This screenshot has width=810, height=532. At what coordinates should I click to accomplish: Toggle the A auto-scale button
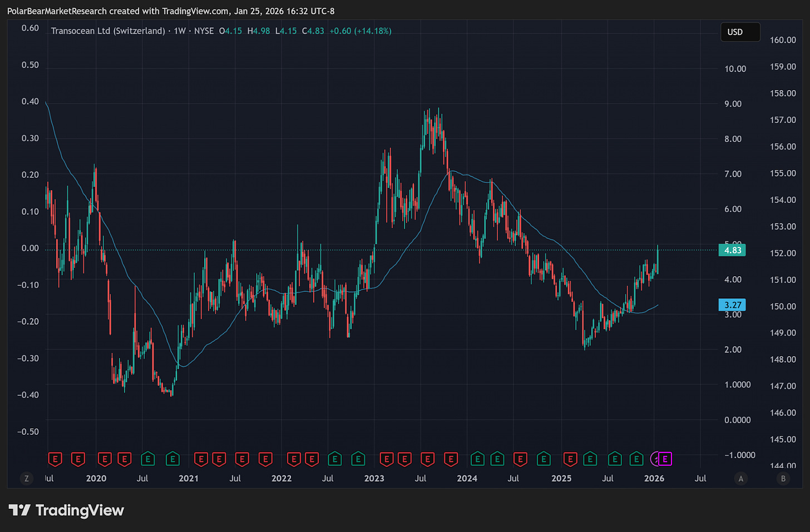pos(740,479)
